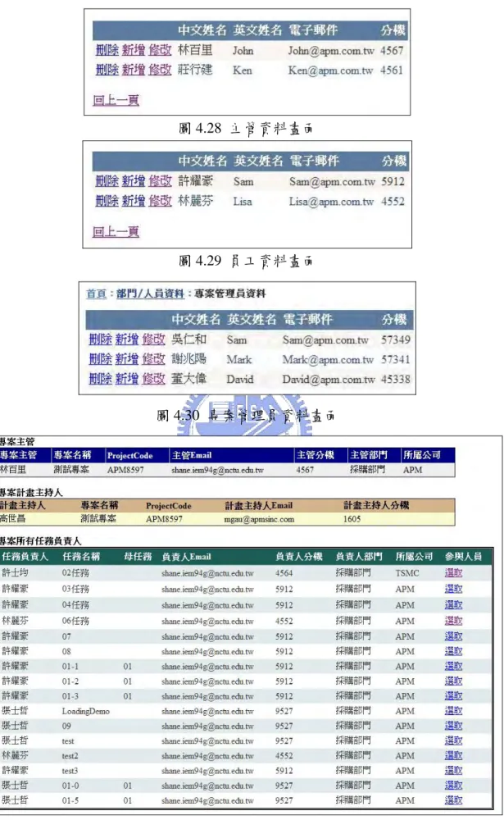Click the David@apm.com.tw email cell
The width and height of the screenshot is (504, 820).
(x=329, y=379)
